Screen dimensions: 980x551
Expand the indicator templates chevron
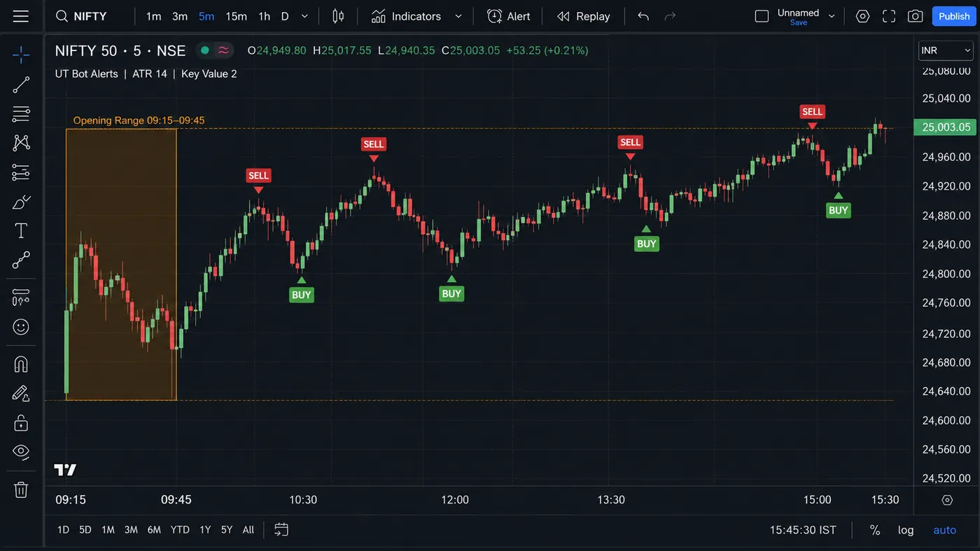click(x=458, y=16)
